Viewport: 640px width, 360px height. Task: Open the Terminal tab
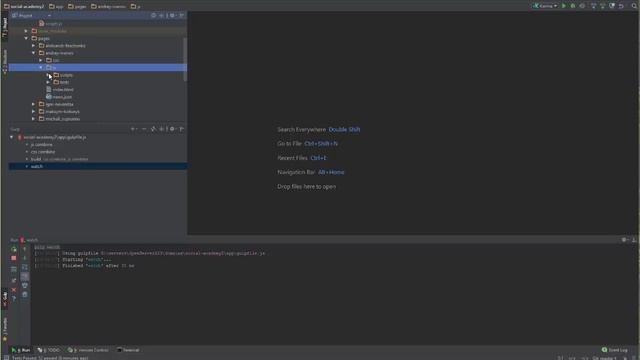pyautogui.click(x=128, y=350)
